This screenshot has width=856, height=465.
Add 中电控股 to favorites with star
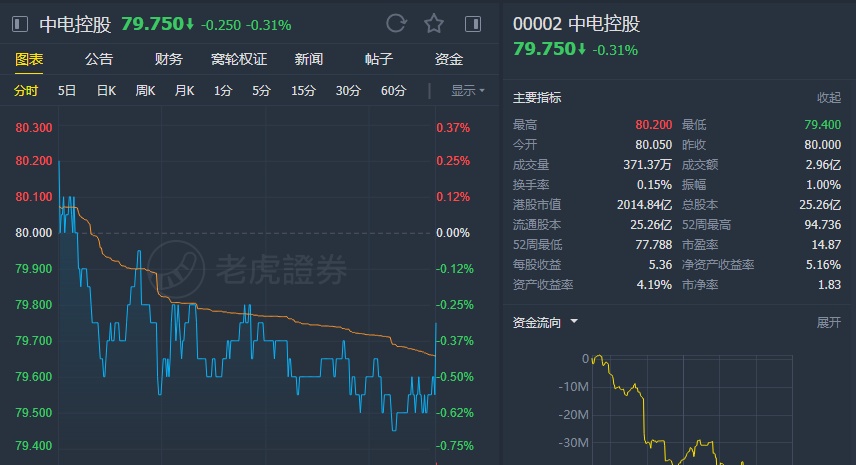(x=434, y=23)
